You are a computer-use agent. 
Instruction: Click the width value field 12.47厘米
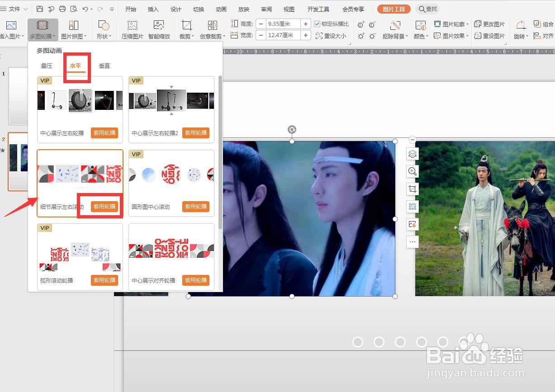(x=283, y=35)
